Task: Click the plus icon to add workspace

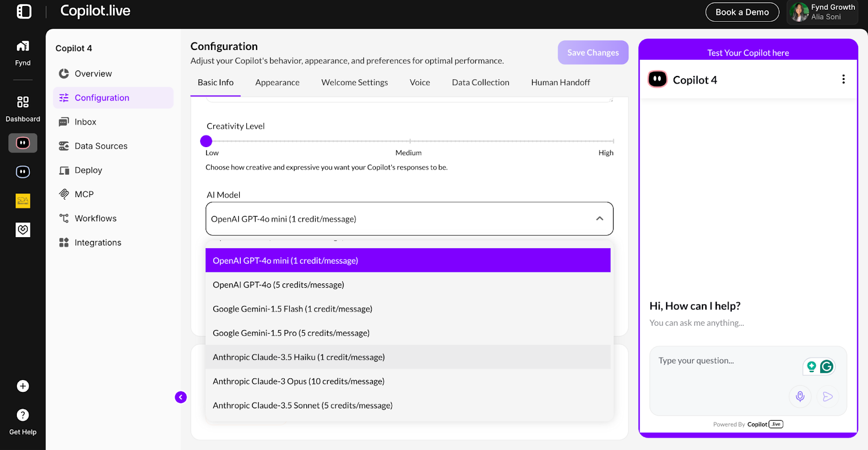Action: click(23, 386)
